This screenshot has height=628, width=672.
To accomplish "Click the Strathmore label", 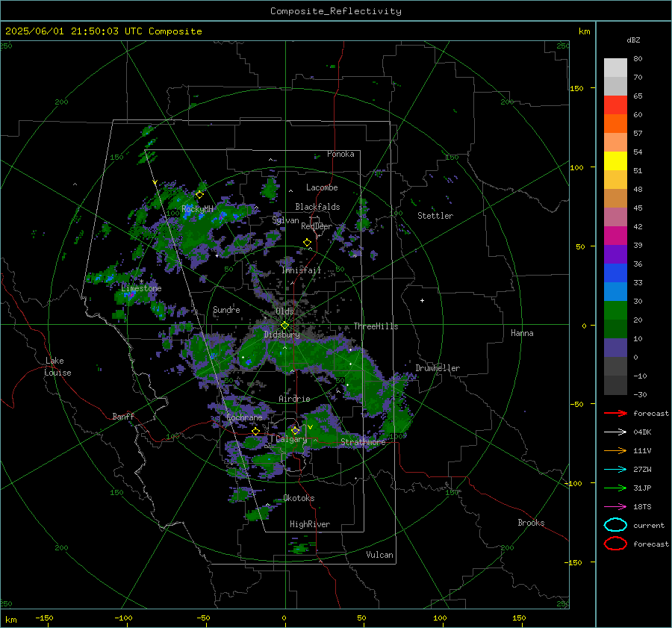I will click(x=364, y=442).
